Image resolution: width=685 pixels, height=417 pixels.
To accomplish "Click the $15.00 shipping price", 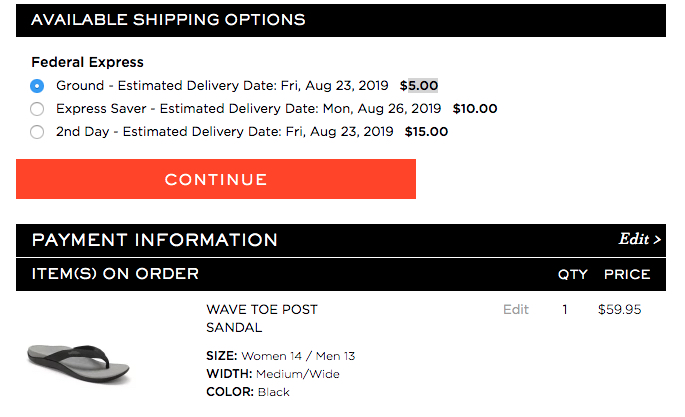I will click(425, 132).
